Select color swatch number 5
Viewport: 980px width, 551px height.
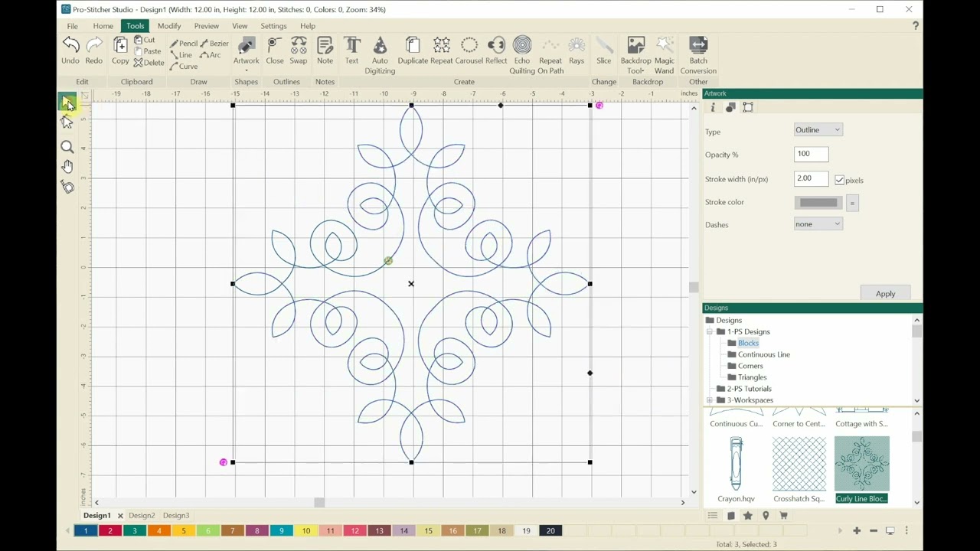(184, 531)
